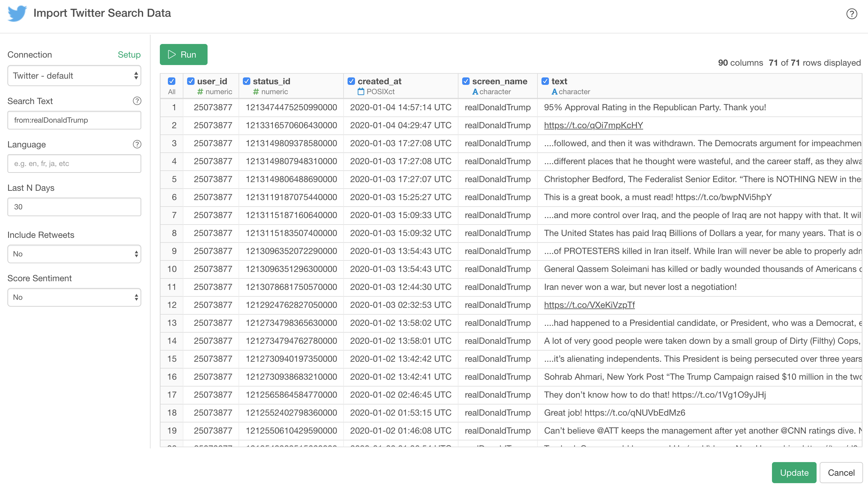Select cell 'This is a great book, a must read!'
Viewport: 868px width, 485px height.
click(699, 197)
